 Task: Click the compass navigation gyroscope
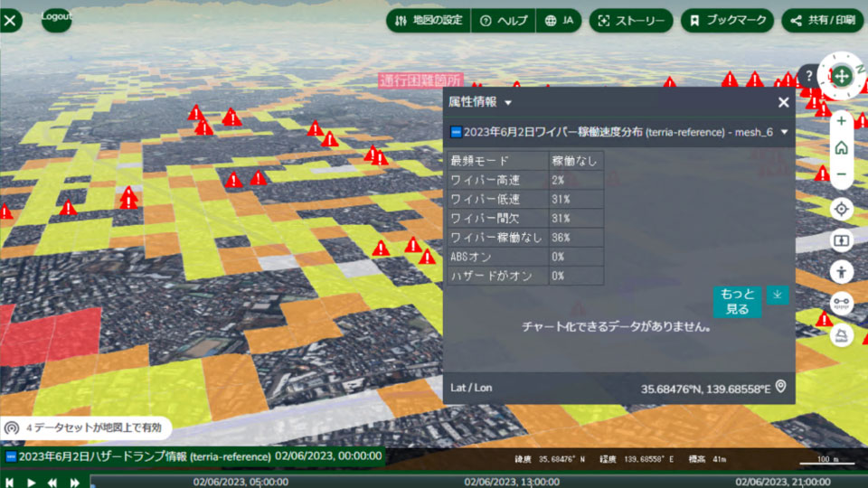click(x=842, y=76)
